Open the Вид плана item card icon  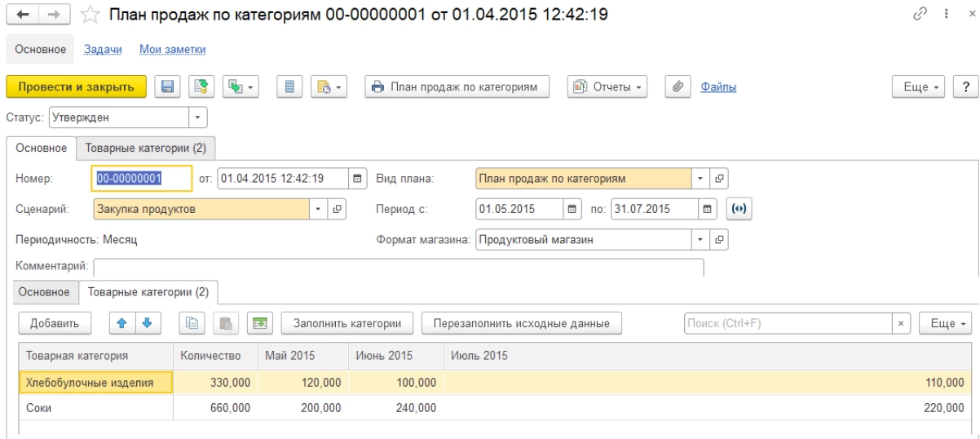[x=719, y=179]
